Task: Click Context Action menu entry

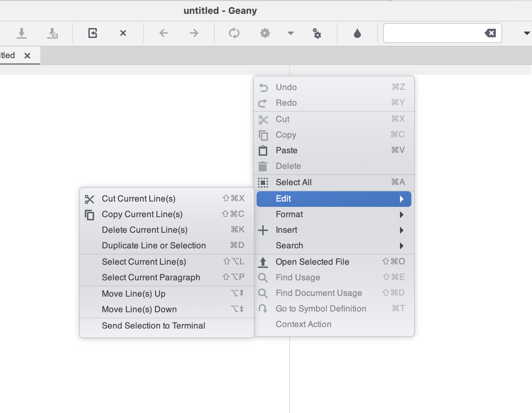Action: (334, 324)
